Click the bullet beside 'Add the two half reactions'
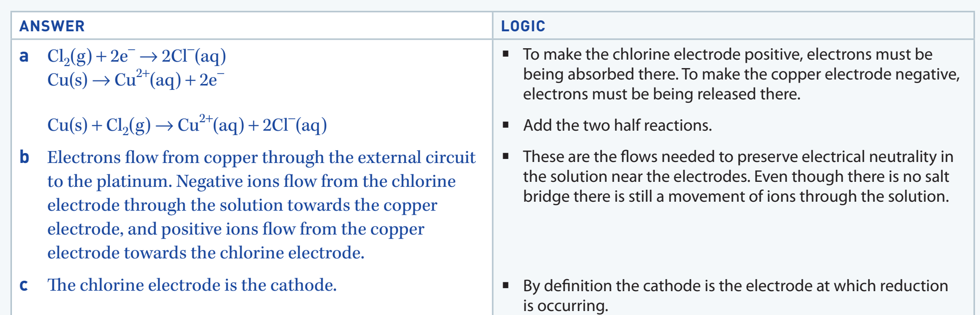The image size is (980, 315). click(x=506, y=125)
